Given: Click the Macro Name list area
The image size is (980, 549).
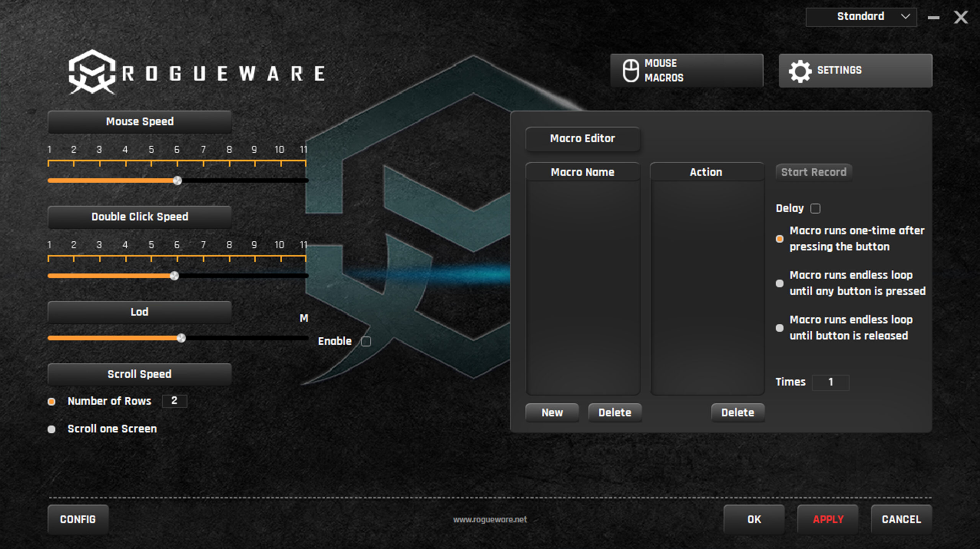Looking at the screenshot, I should [x=583, y=288].
